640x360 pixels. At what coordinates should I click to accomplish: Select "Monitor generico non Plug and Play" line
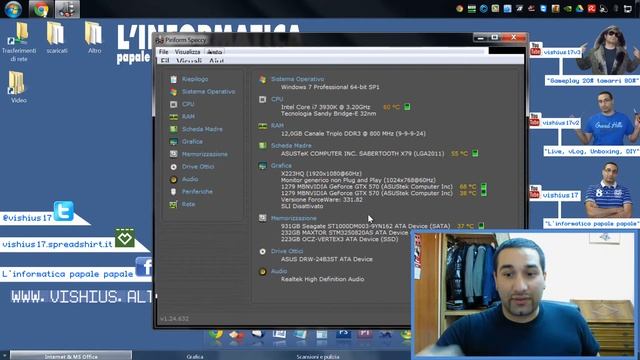[x=358, y=180]
